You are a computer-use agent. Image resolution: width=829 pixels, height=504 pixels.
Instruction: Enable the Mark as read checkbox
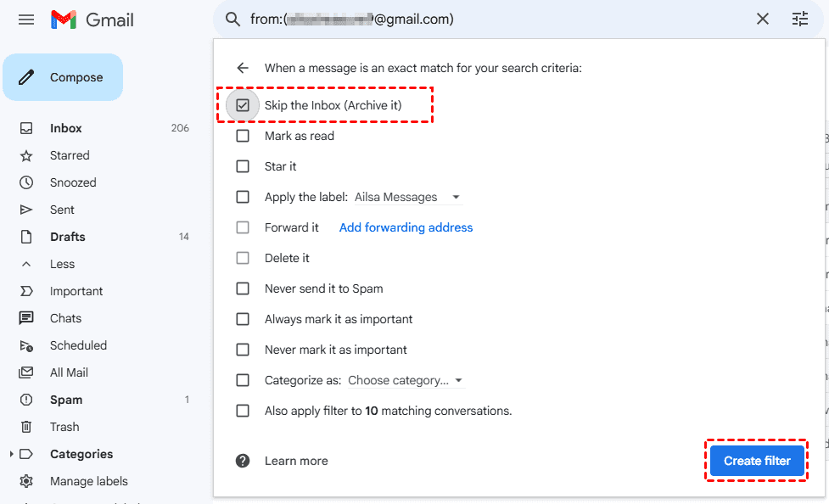[x=244, y=136]
